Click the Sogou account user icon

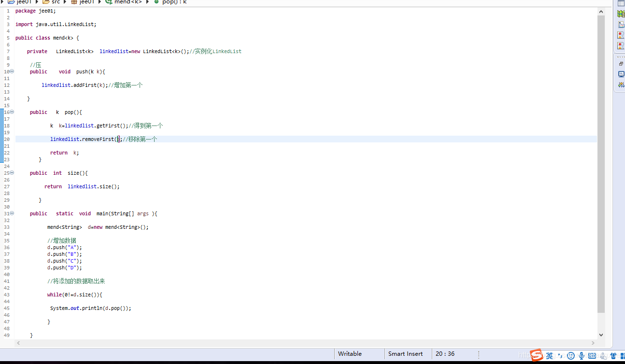pos(604,356)
